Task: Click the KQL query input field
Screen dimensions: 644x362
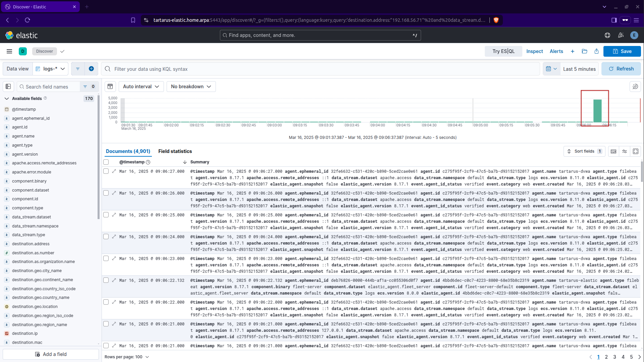Action: coord(322,69)
